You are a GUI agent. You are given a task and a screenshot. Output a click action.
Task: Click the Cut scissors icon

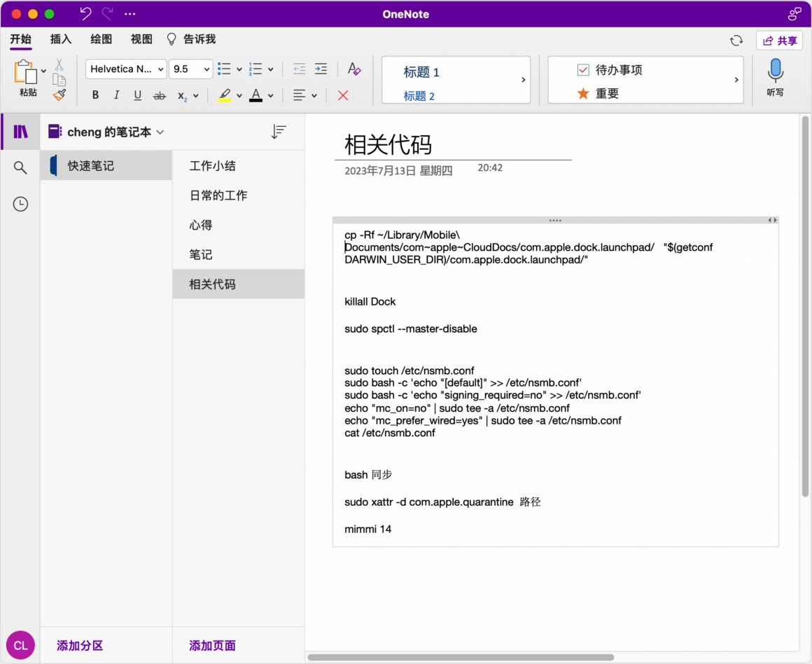59,65
